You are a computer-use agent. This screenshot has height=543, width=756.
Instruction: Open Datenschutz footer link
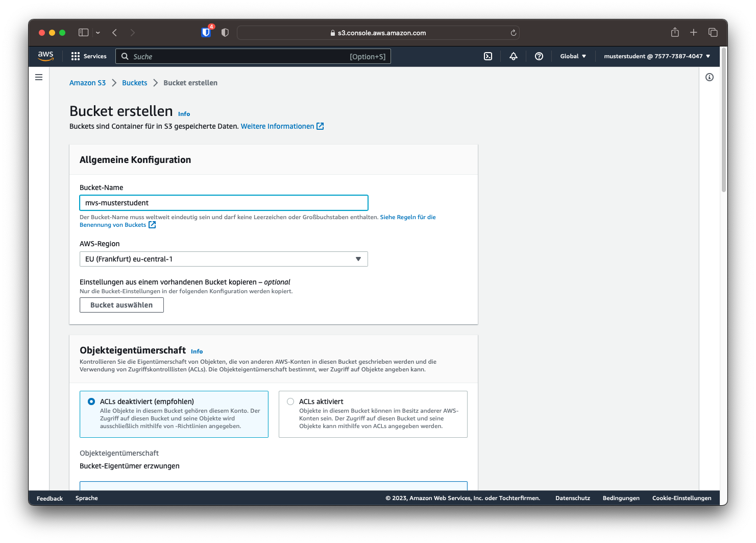573,498
